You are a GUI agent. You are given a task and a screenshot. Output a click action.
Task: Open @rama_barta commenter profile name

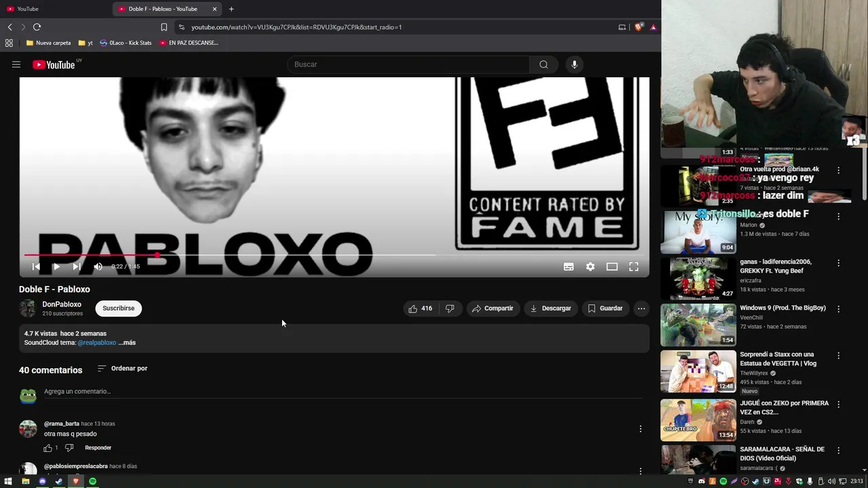[62, 424]
